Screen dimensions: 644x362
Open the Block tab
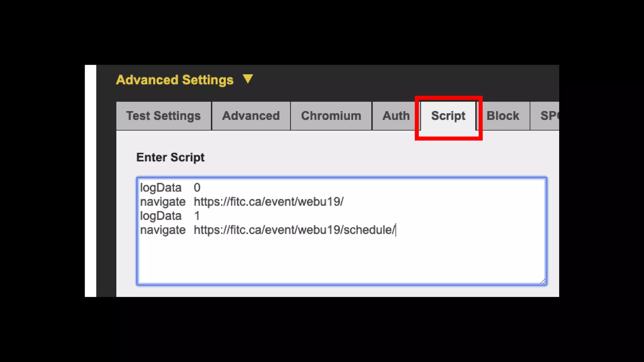pyautogui.click(x=502, y=116)
